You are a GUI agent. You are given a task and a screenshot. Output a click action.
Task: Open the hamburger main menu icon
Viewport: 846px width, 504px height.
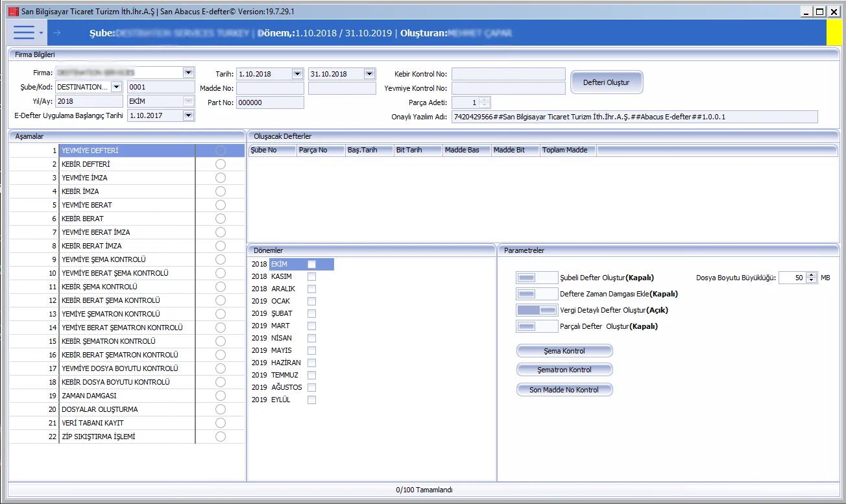pos(23,32)
